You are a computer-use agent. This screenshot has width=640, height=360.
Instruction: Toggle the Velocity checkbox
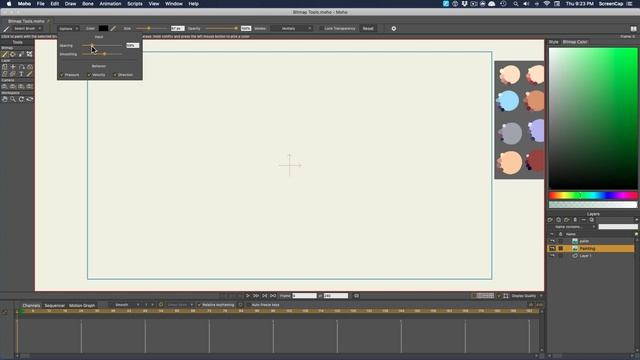(x=89, y=75)
